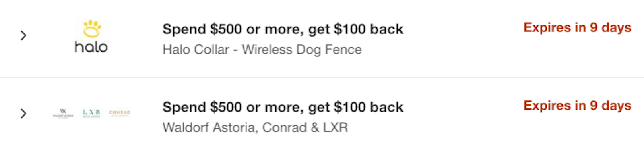Click the word Halo Collar in first subtitle
Image resolution: width=644 pixels, height=154 pixels.
click(x=196, y=50)
